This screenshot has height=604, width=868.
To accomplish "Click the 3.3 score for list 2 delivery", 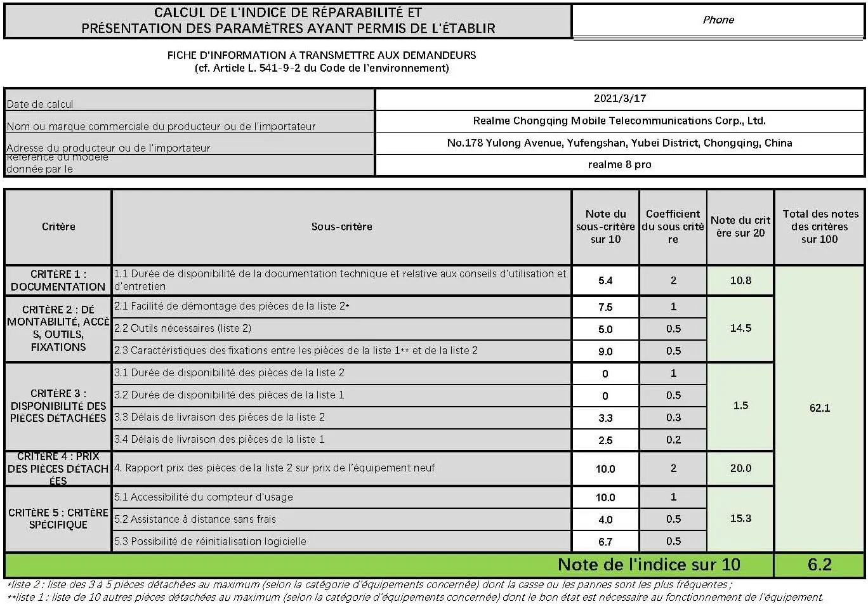I will click(x=605, y=417).
